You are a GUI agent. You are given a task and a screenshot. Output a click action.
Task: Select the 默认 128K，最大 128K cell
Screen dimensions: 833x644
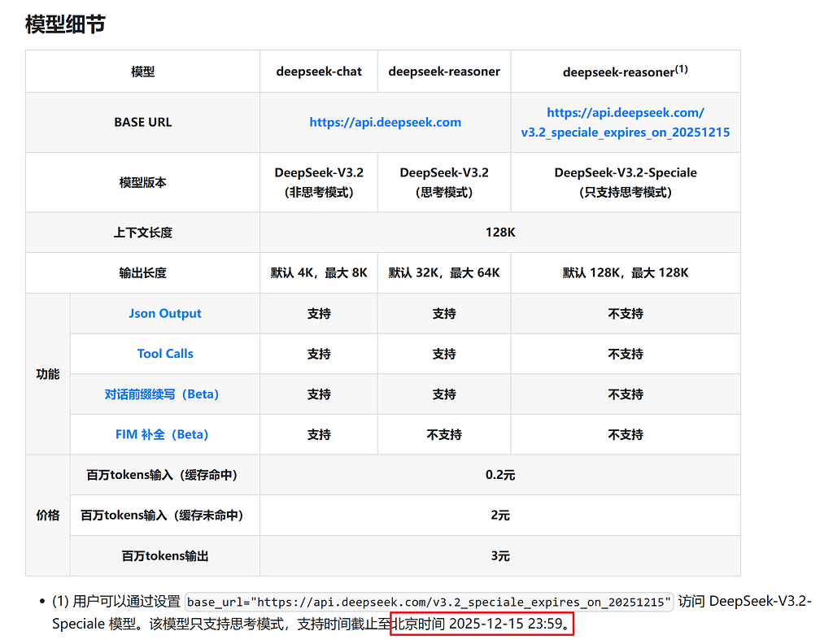(x=626, y=273)
